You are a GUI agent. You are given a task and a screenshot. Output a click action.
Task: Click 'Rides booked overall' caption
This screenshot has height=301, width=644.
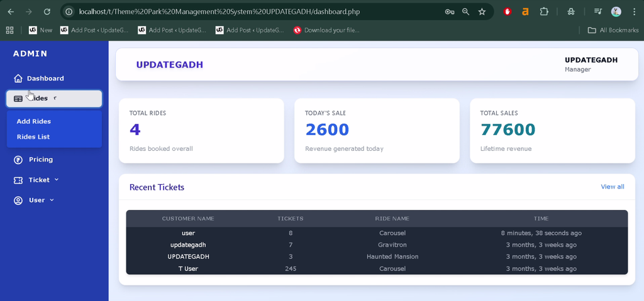pyautogui.click(x=161, y=149)
